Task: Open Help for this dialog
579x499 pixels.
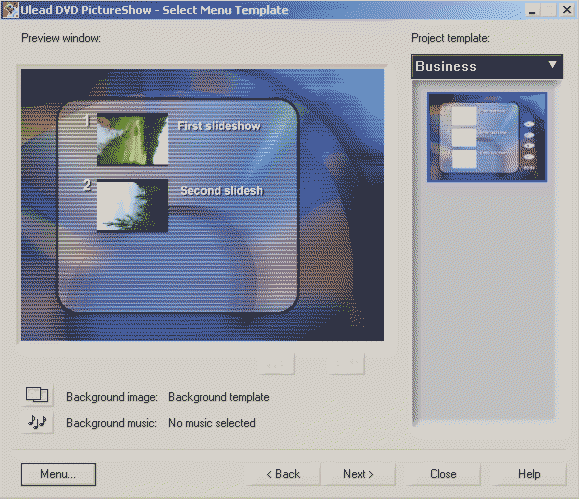Action: pyautogui.click(x=529, y=474)
